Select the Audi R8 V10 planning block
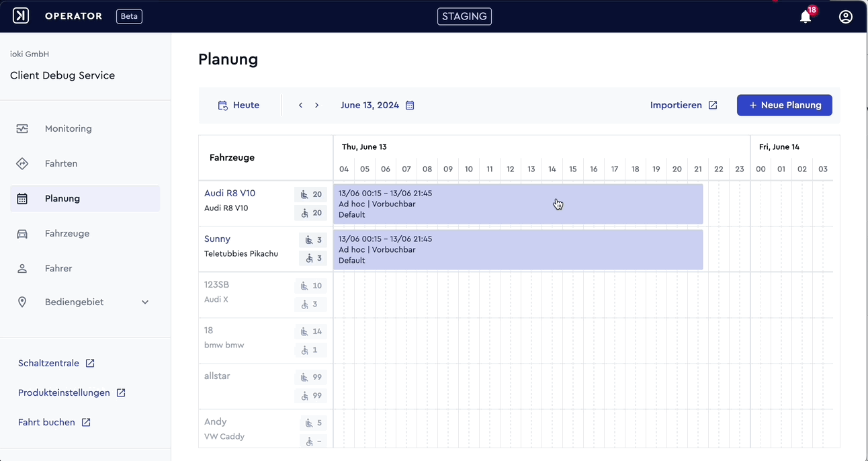The height and width of the screenshot is (461, 868). pyautogui.click(x=518, y=204)
